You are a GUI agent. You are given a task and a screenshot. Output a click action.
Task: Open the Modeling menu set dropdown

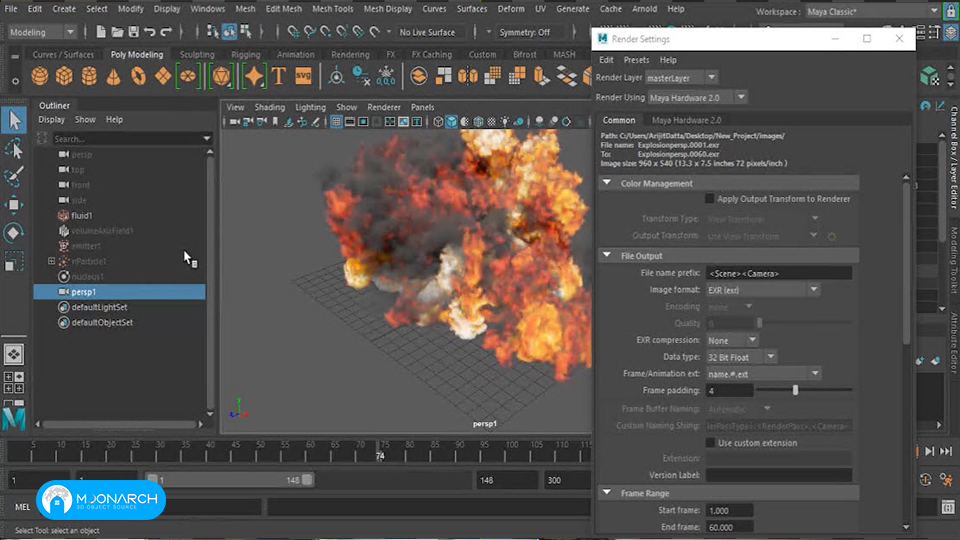42,32
